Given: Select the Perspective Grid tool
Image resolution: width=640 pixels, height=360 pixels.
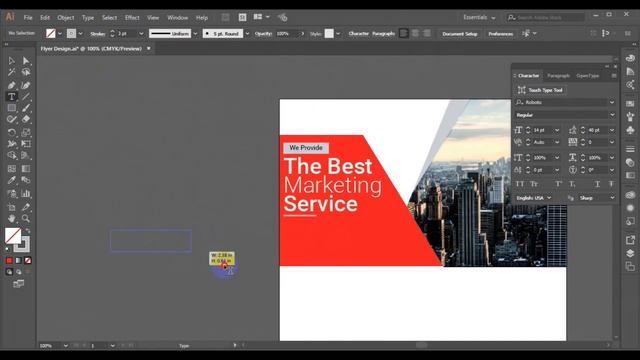Looking at the screenshot, I should coord(26,156).
